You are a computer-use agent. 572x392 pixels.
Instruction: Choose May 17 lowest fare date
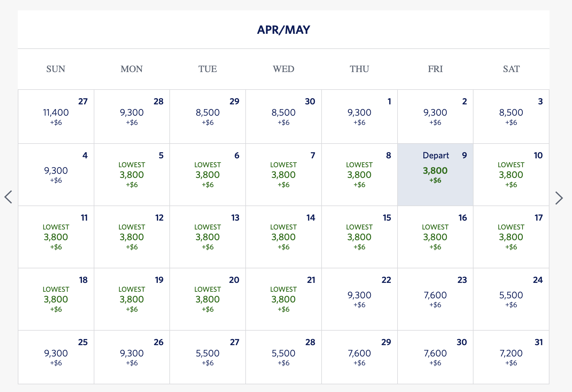511,237
